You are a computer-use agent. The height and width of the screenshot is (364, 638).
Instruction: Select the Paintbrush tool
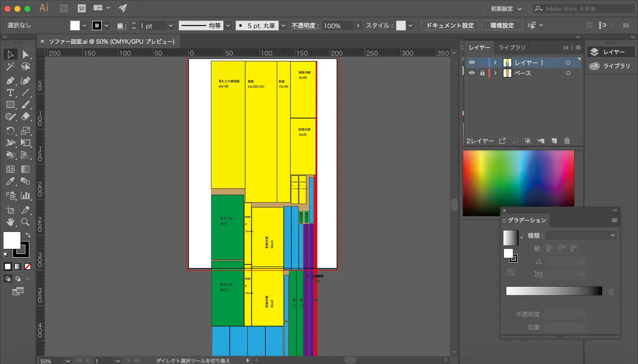(x=25, y=105)
